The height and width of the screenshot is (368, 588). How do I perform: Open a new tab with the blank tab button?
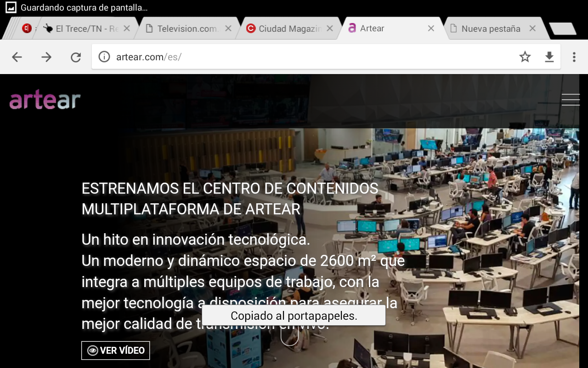click(563, 29)
